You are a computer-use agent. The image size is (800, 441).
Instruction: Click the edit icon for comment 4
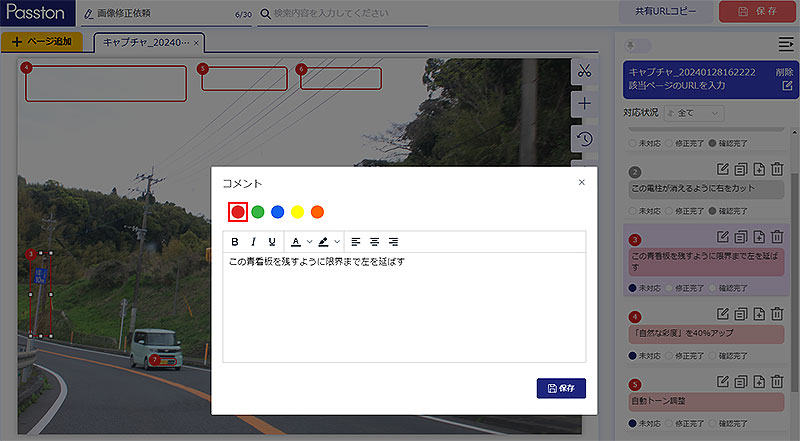(x=723, y=317)
